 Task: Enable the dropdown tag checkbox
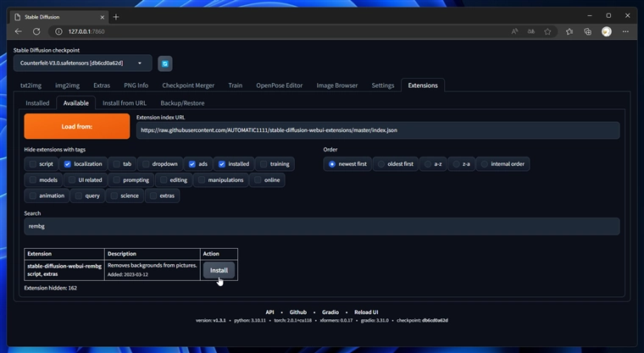click(146, 164)
